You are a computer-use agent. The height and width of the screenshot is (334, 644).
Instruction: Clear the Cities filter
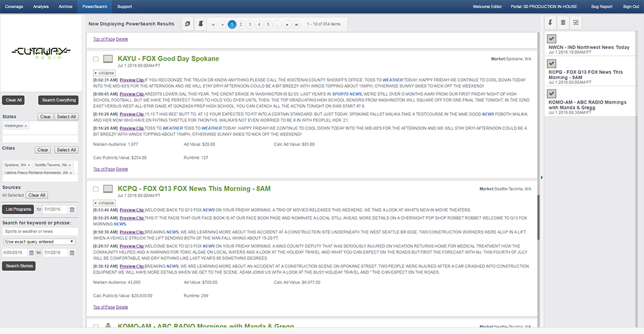point(43,150)
